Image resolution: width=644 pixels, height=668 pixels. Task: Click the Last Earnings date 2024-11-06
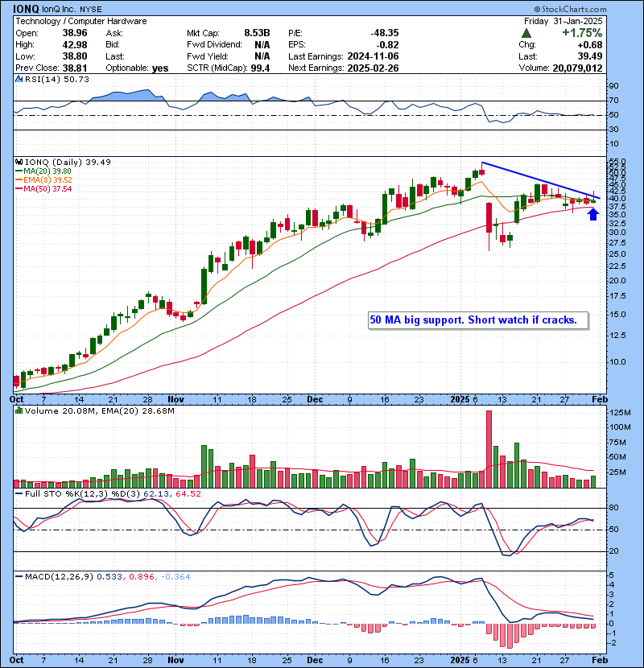click(x=373, y=56)
